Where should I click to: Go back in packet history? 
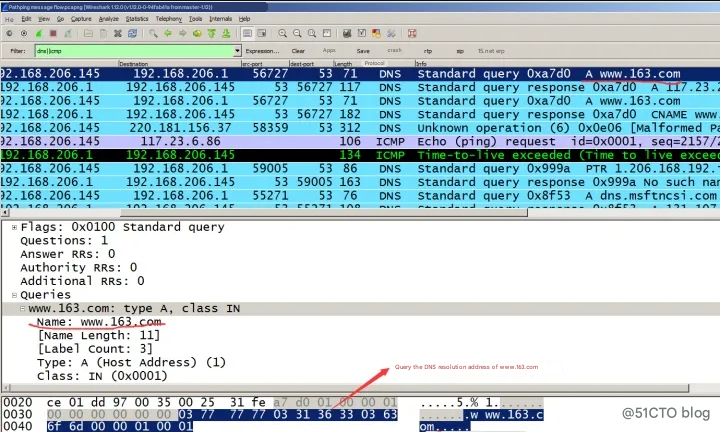(168, 33)
